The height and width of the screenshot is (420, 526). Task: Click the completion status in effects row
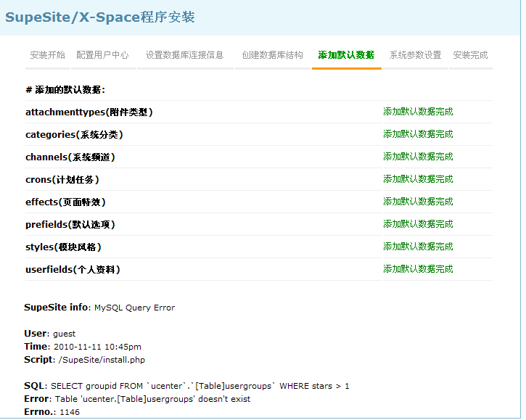click(x=418, y=201)
